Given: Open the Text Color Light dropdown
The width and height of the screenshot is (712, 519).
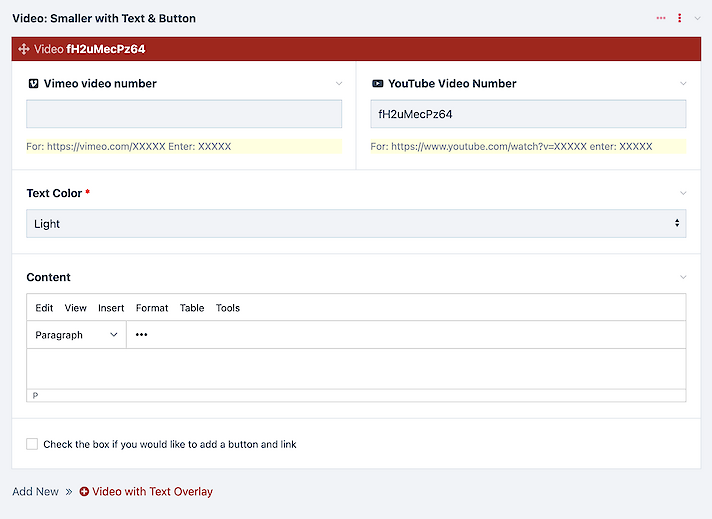Looking at the screenshot, I should click(356, 223).
